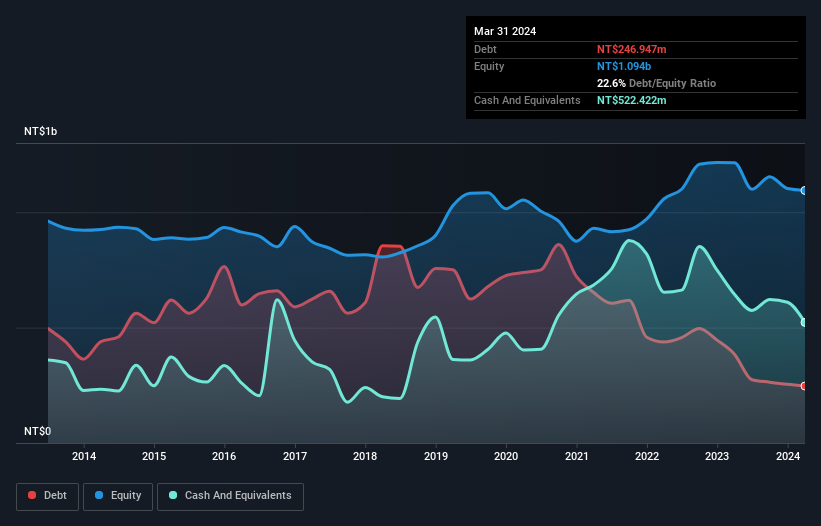The width and height of the screenshot is (821, 526).
Task: Click the Cash And Equivalents tooltip label
Action: point(527,100)
